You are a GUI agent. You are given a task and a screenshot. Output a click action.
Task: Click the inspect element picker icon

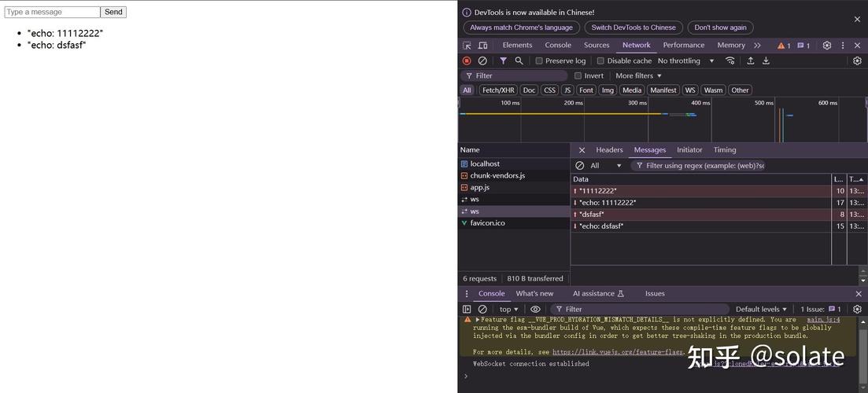tap(467, 46)
